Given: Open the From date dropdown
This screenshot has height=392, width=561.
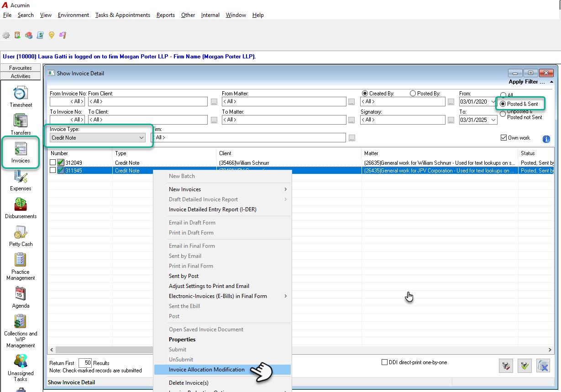Looking at the screenshot, I should pyautogui.click(x=492, y=102).
